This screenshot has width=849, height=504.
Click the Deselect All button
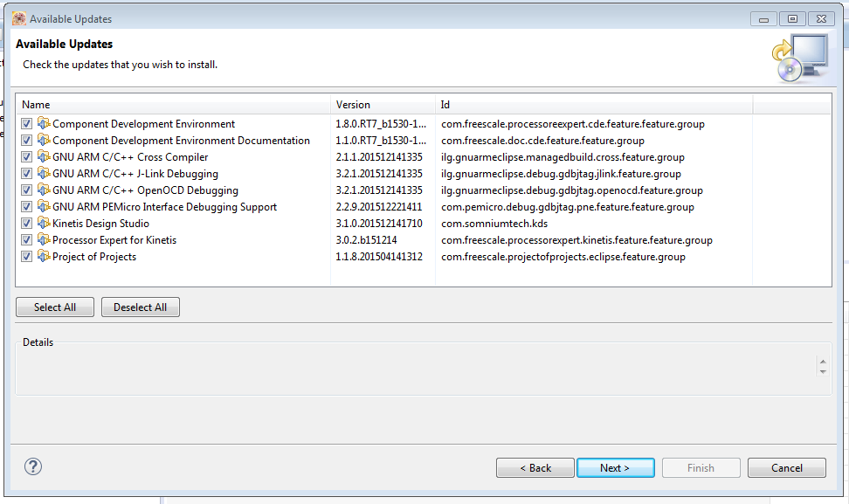[x=141, y=307]
